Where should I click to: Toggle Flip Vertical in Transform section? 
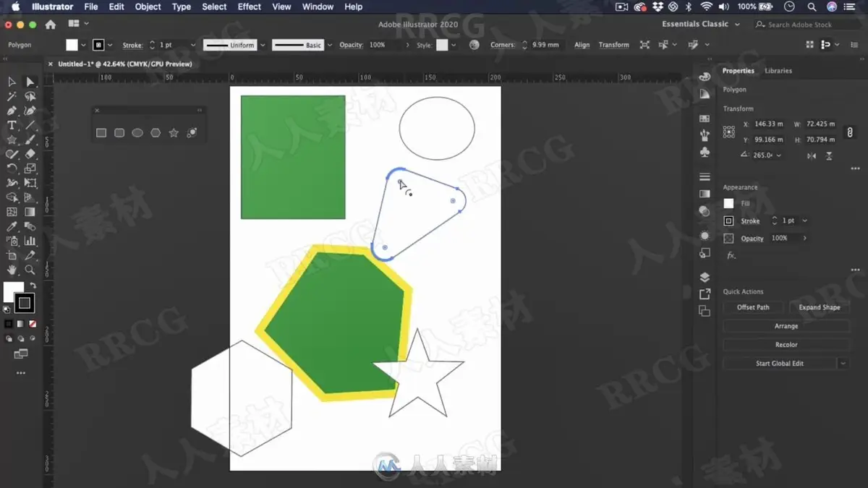click(829, 155)
